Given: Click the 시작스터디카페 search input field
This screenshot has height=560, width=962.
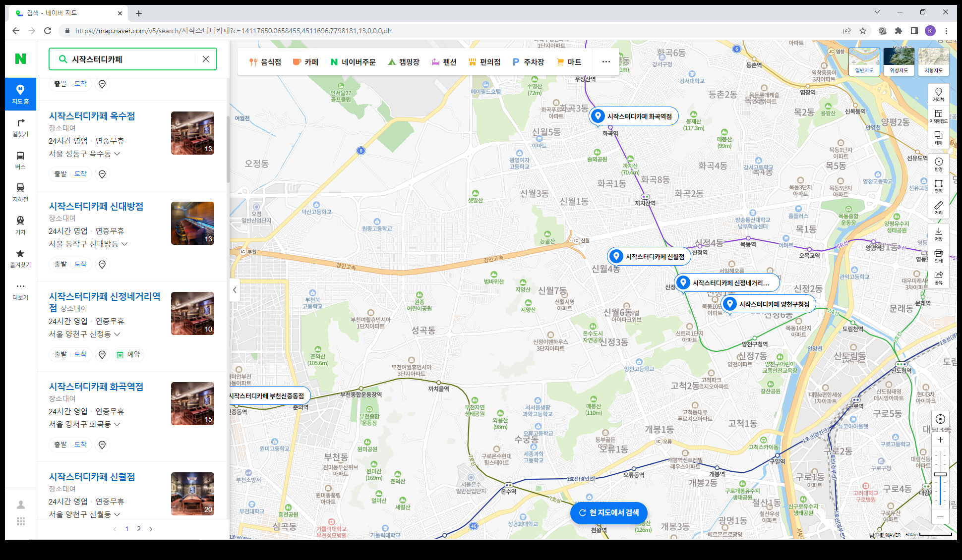Looking at the screenshot, I should [131, 59].
